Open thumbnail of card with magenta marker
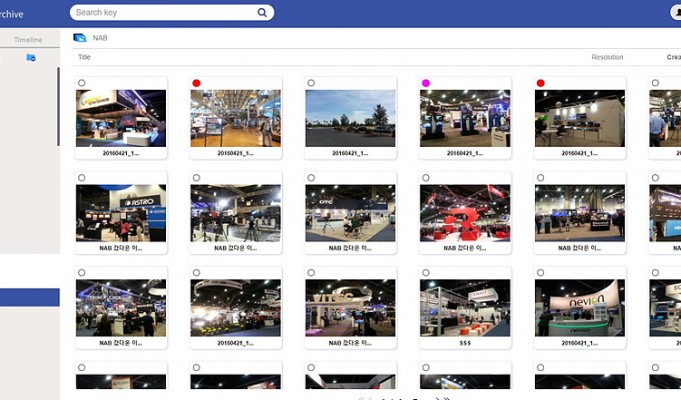The height and width of the screenshot is (400, 681). [x=465, y=118]
